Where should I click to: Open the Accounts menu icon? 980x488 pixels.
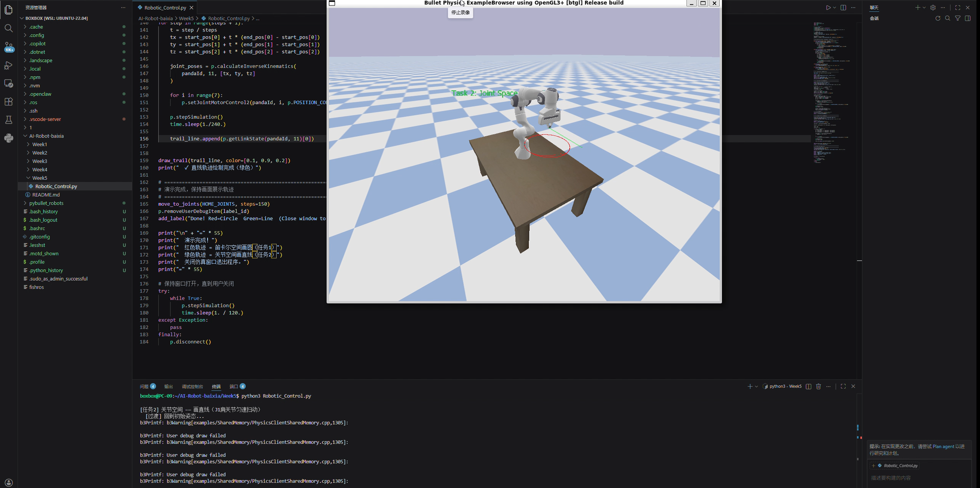[9, 482]
